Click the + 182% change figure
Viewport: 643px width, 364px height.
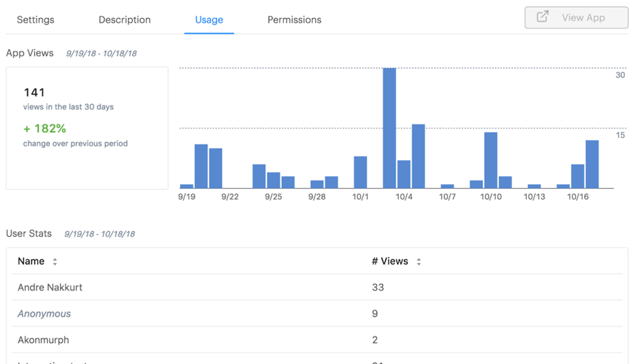(x=45, y=129)
